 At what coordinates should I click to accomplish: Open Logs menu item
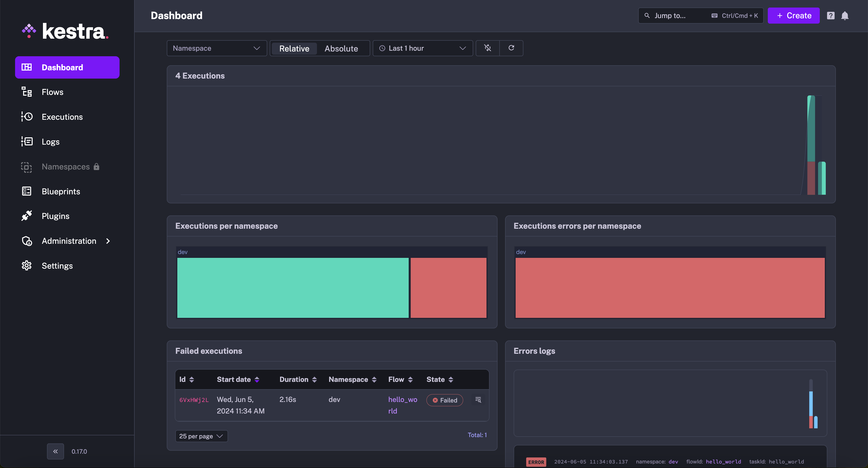tap(67, 142)
